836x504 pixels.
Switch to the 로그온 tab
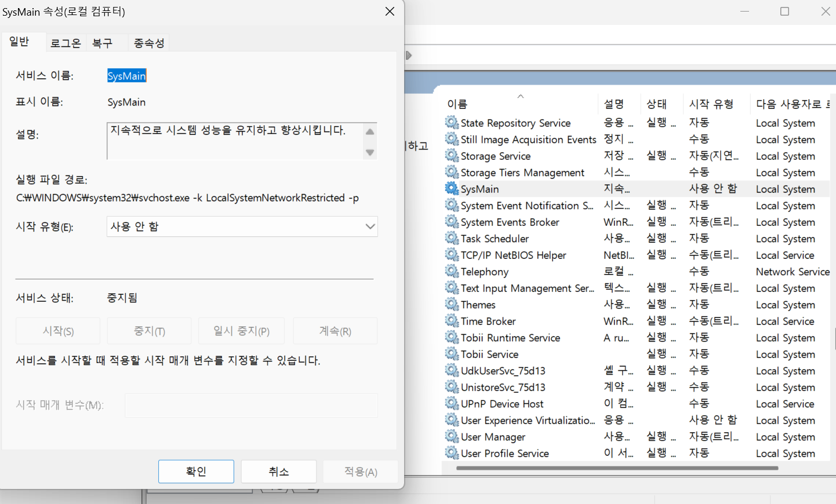pos(66,42)
